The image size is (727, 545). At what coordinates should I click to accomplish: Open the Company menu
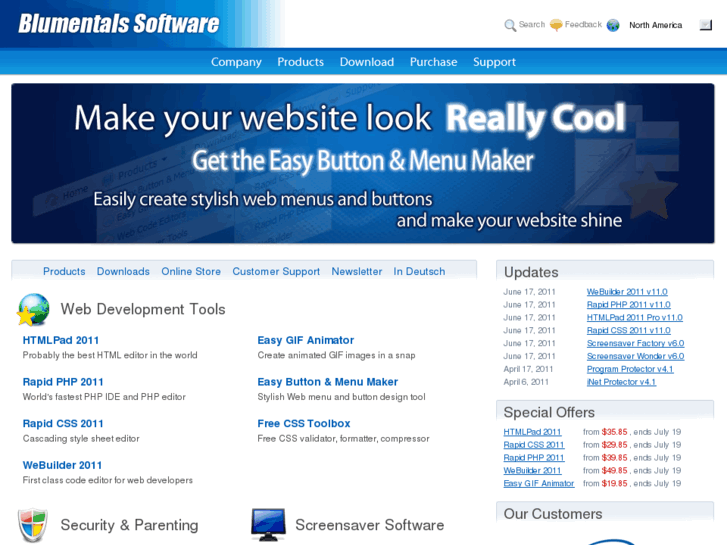pyautogui.click(x=236, y=62)
